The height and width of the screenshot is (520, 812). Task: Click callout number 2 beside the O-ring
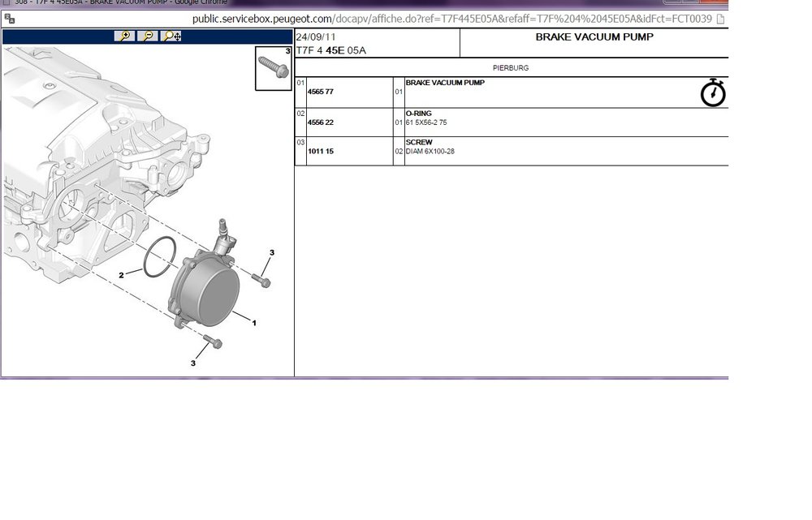121,275
